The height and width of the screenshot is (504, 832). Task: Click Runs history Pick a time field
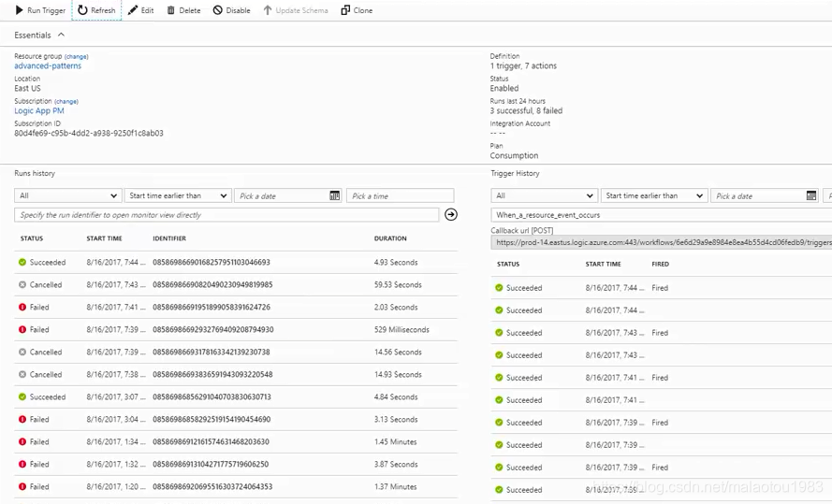click(x=400, y=195)
